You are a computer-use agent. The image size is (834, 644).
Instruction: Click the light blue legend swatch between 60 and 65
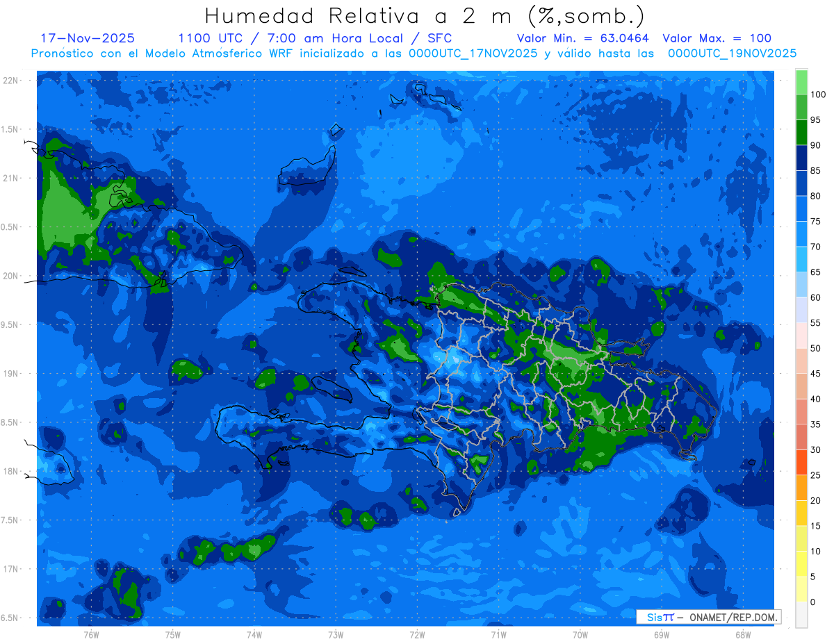801,285
